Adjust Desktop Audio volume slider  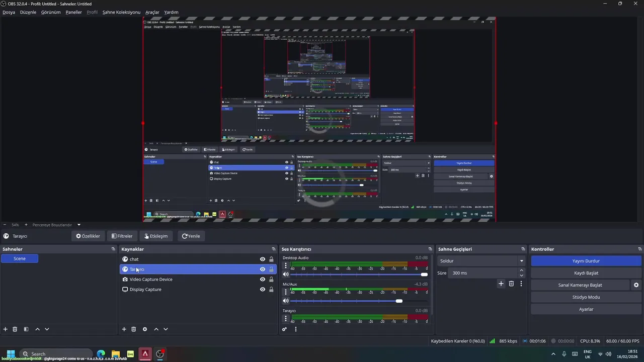pos(359,275)
